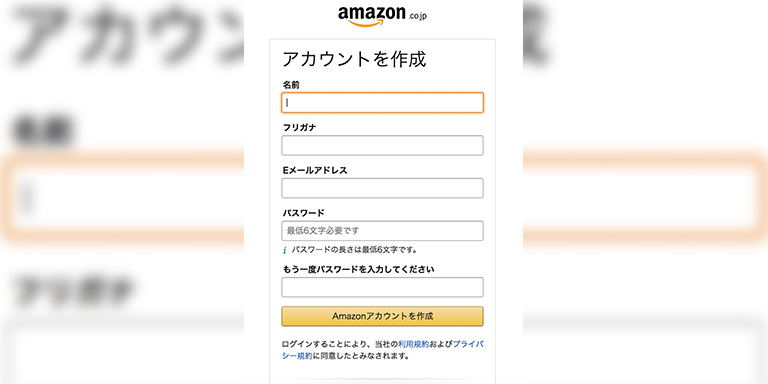Click the blue info icon beside password hint
768x384 pixels.
coord(285,250)
